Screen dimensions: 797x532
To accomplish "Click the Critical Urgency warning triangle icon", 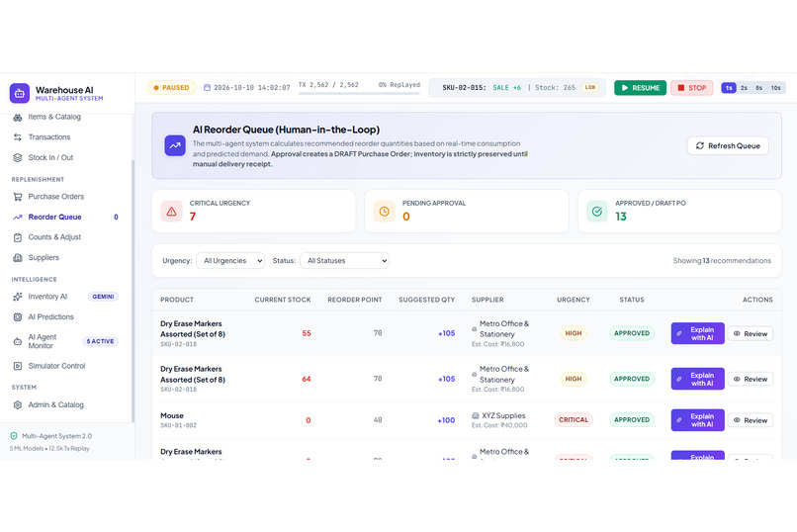I will tap(171, 212).
